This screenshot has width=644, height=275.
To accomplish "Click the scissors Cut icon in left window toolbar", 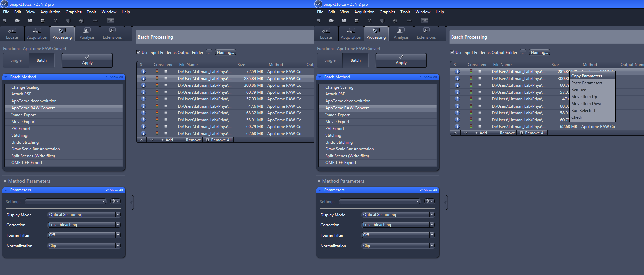I will tap(56, 21).
